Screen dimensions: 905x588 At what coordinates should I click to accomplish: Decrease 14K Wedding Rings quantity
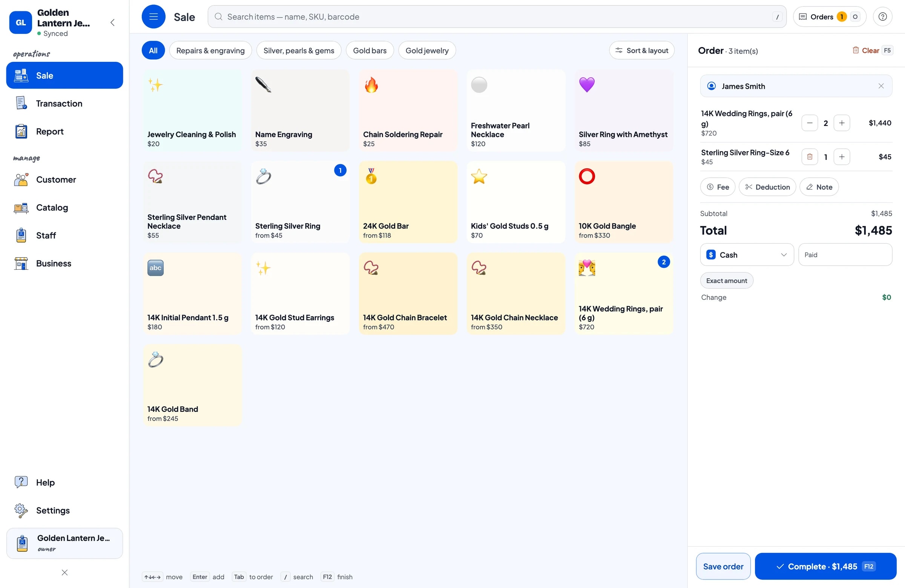(x=810, y=123)
